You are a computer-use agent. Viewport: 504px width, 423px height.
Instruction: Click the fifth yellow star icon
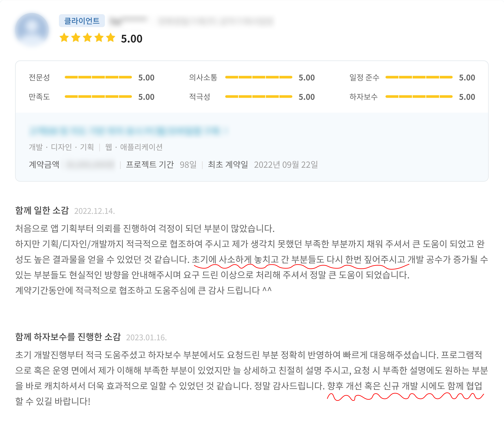[111, 38]
